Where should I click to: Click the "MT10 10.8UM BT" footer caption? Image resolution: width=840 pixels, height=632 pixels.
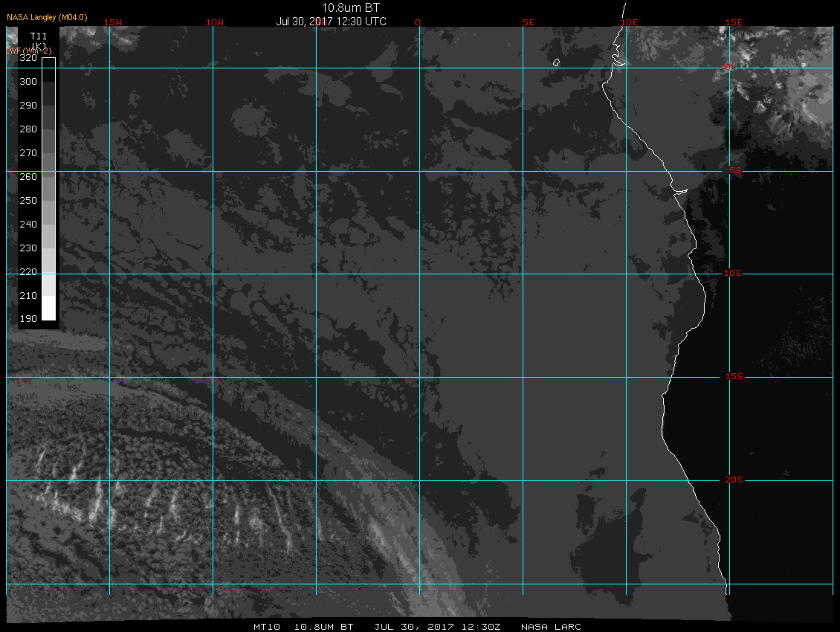coord(304,627)
